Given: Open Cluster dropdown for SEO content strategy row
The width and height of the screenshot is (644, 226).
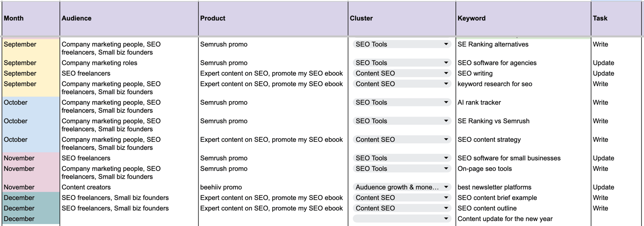Looking at the screenshot, I should 446,139.
